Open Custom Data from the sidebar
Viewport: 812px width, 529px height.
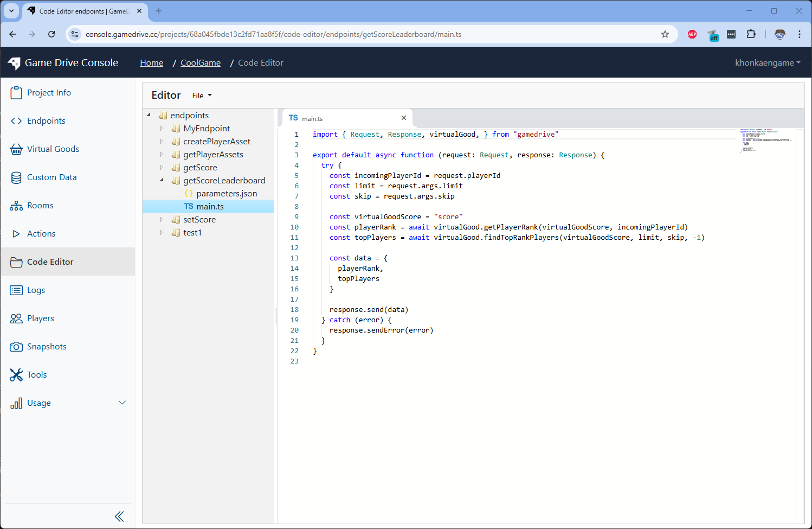point(51,177)
